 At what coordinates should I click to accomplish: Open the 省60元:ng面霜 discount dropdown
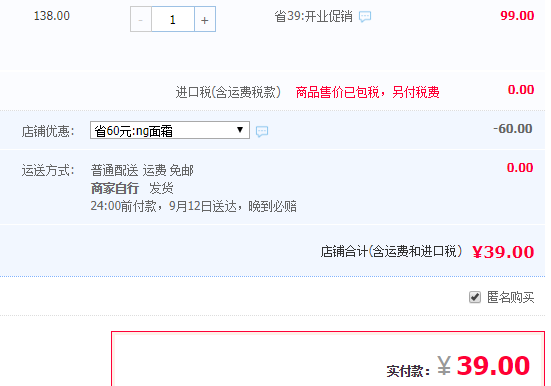tap(170, 130)
